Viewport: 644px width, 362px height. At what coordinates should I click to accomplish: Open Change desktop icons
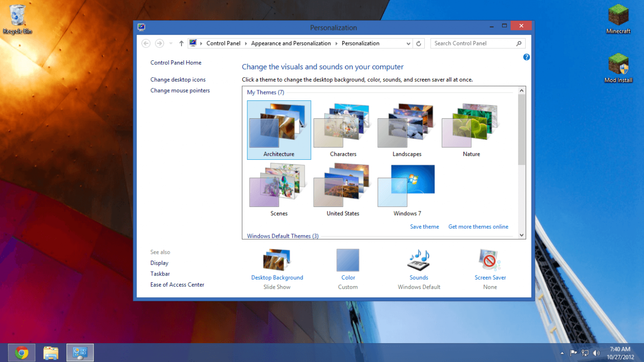click(178, 80)
